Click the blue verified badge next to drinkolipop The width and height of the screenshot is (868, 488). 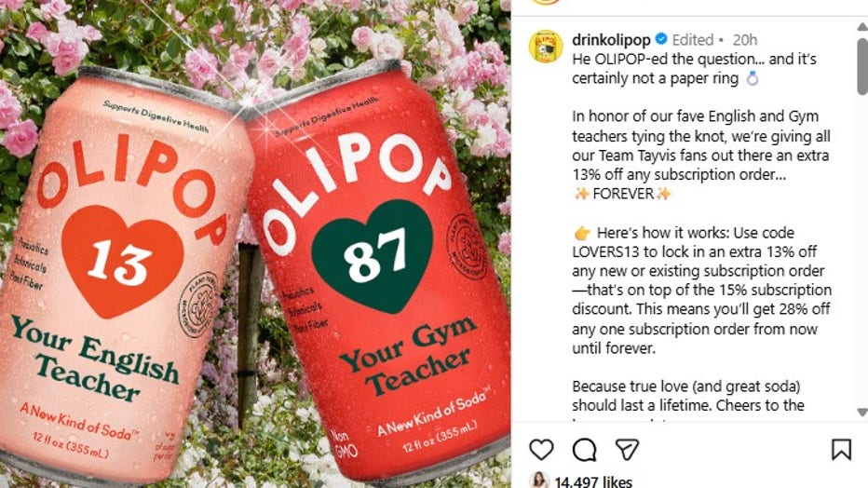(x=661, y=39)
